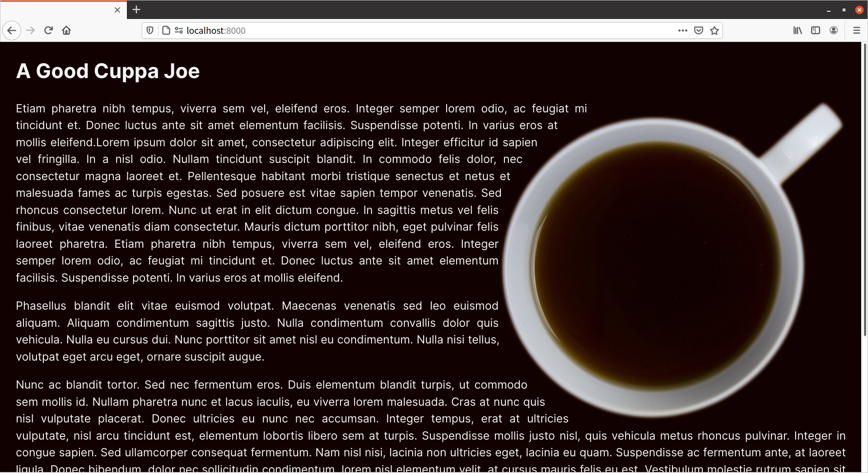Click the site information page icon

point(165,30)
